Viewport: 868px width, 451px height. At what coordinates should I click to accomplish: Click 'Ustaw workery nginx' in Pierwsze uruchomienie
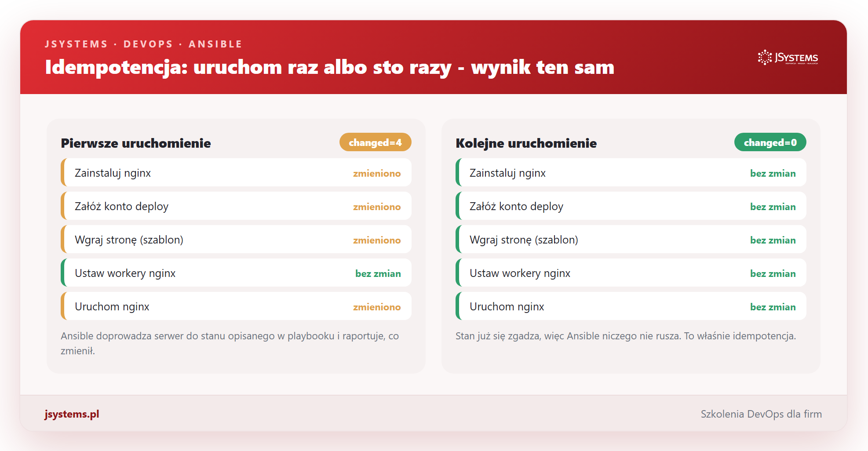tap(125, 273)
